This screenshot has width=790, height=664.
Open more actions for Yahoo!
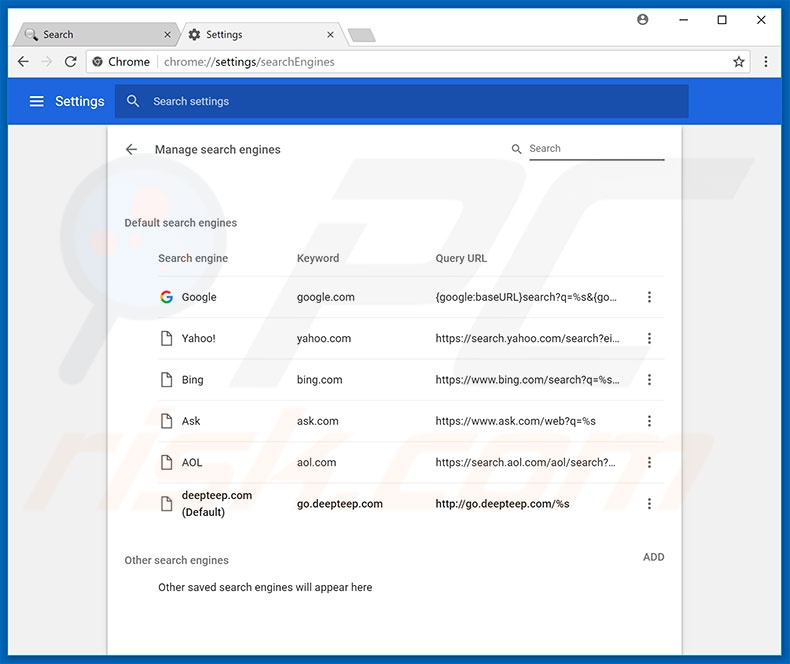pyautogui.click(x=649, y=338)
